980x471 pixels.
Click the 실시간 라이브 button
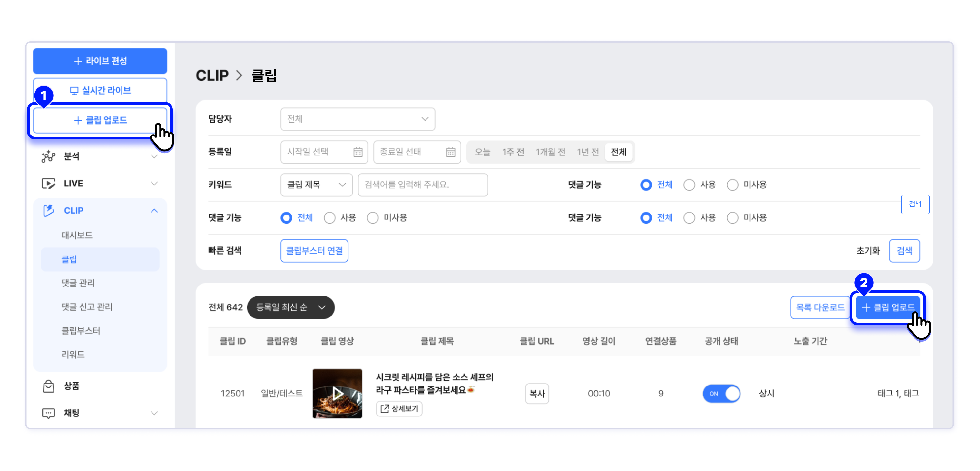100,91
